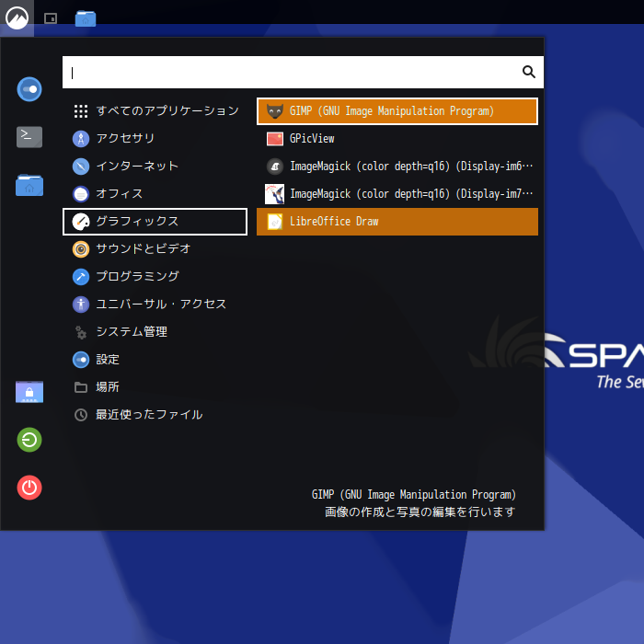Open the home folder launcher in top panel

pyautogui.click(x=86, y=19)
